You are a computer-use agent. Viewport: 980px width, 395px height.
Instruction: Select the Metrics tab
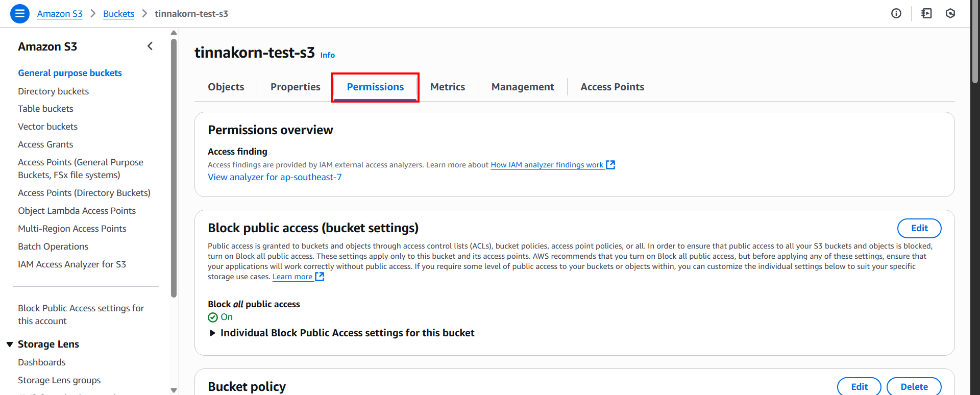tap(447, 87)
